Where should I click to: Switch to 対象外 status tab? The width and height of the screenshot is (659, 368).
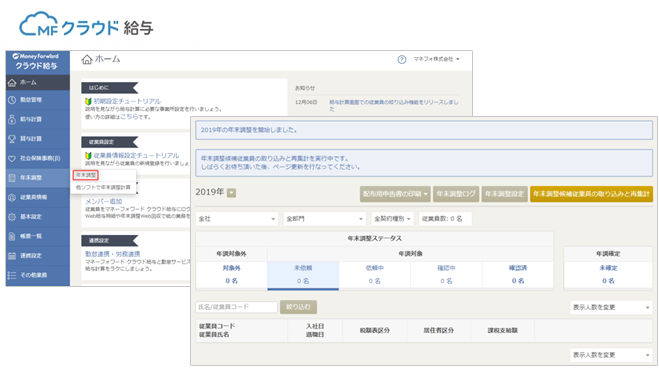[232, 275]
